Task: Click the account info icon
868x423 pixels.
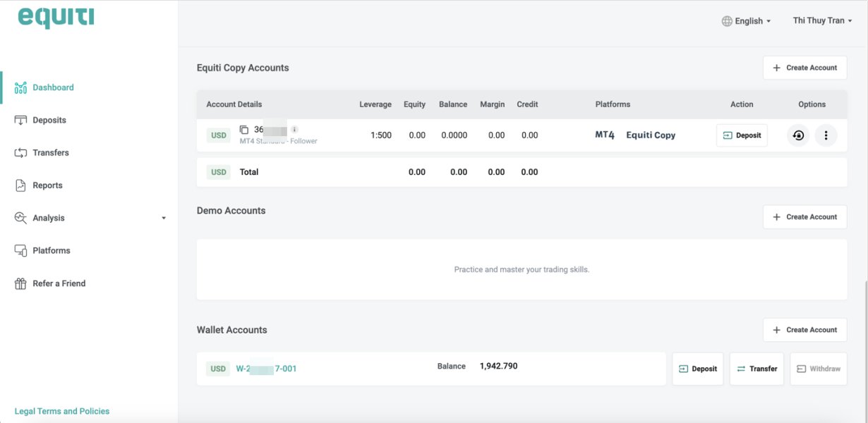Action: [294, 130]
